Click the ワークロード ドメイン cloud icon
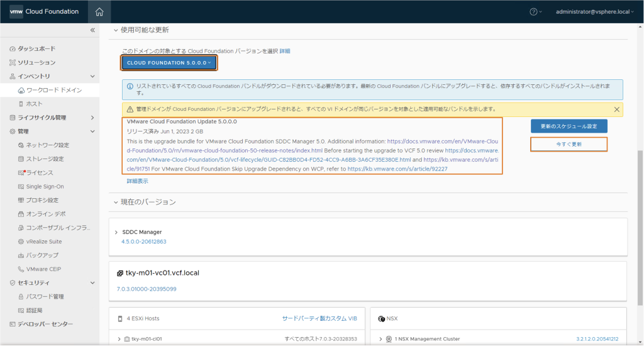 (x=21, y=91)
